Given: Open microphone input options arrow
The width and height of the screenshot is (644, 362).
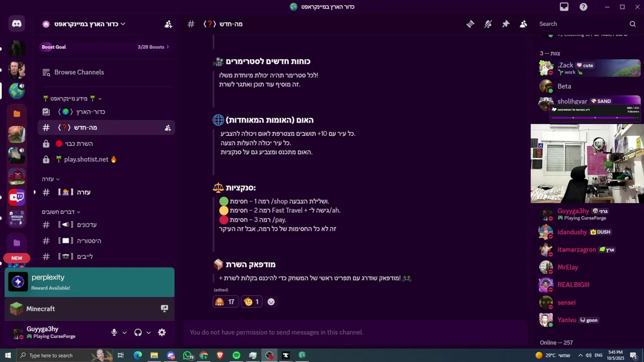Looking at the screenshot, I should click(124, 333).
